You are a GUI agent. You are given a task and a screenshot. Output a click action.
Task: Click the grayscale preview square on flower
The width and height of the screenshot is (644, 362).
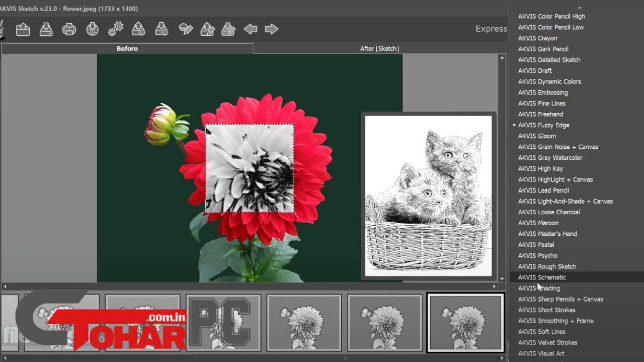click(250, 168)
